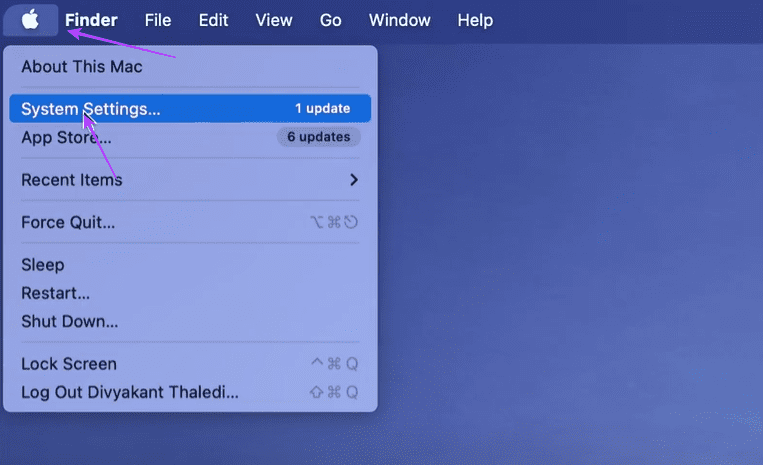Select Restart… from the menu
This screenshot has width=763, height=465.
click(190, 293)
